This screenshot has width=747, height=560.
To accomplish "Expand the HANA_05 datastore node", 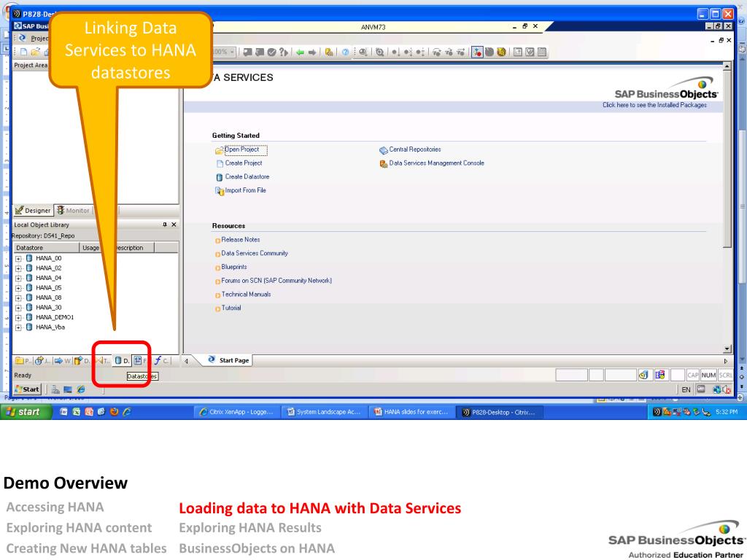I will (x=18, y=288).
